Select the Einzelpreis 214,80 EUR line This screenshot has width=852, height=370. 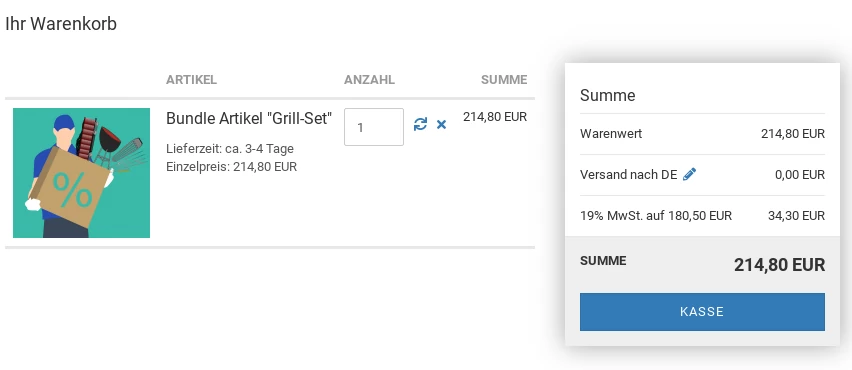[231, 167]
